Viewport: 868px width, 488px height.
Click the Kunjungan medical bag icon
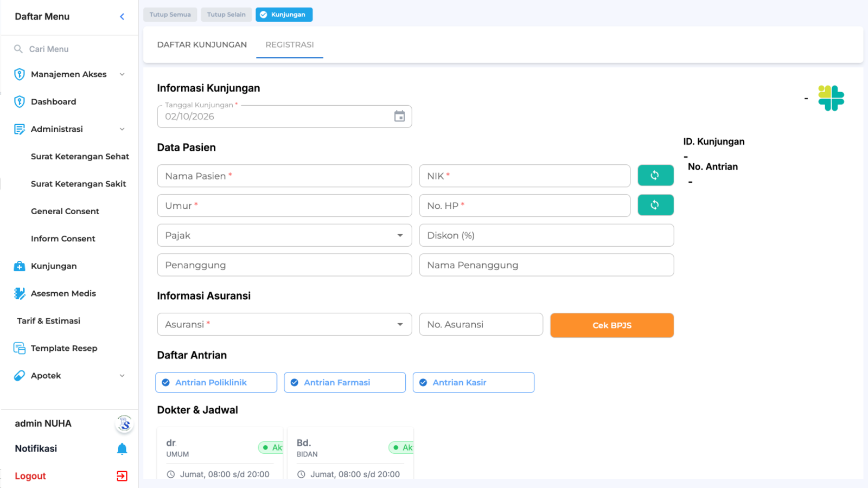20,266
